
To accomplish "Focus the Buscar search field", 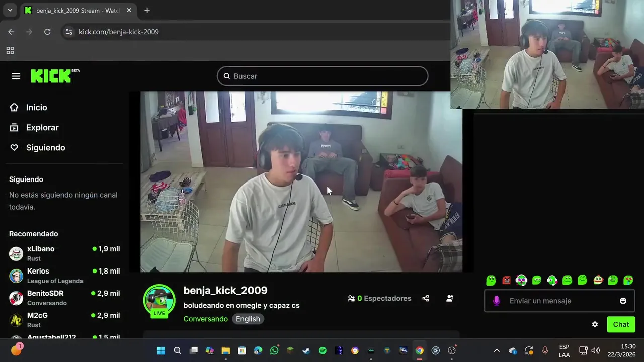I will point(323,76).
